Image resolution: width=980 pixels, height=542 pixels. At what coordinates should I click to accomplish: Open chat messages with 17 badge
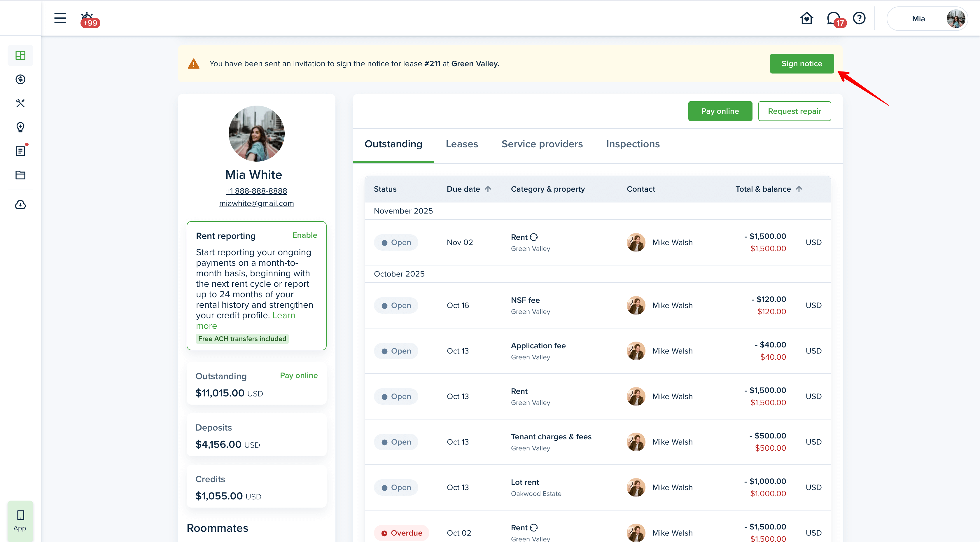click(x=833, y=18)
